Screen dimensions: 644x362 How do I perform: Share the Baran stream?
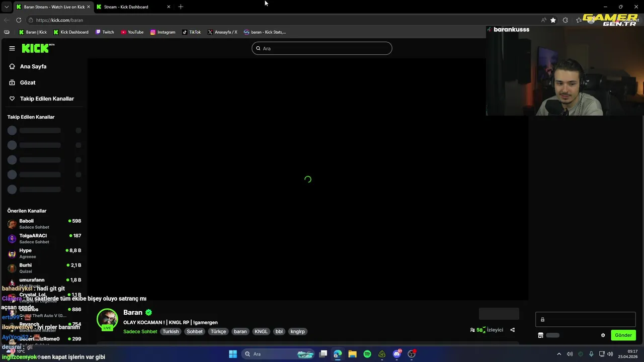513,330
